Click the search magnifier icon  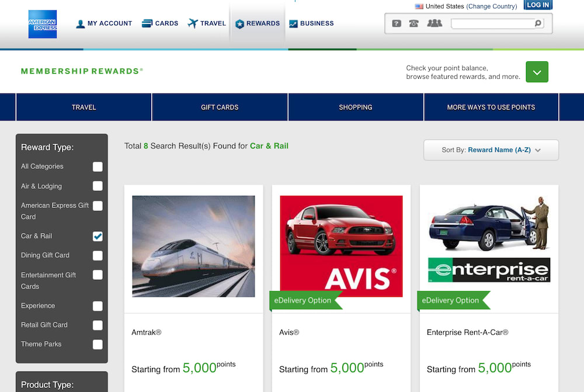538,23
